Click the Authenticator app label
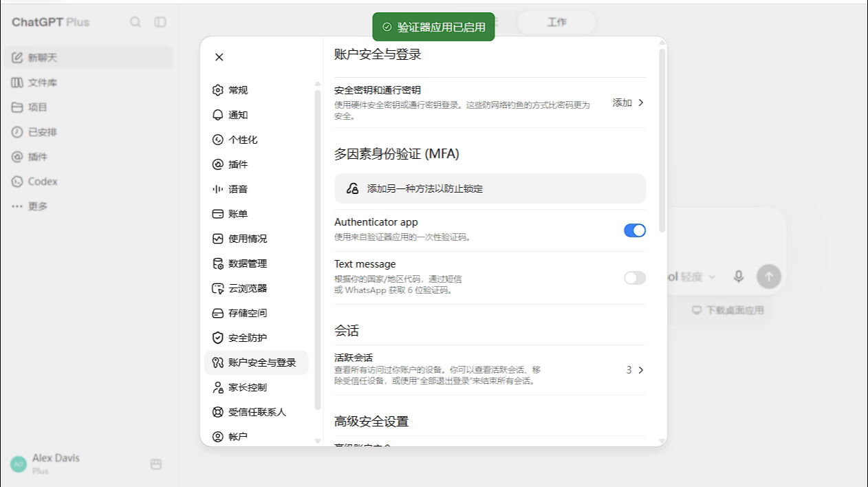This screenshot has height=487, width=868. point(376,222)
